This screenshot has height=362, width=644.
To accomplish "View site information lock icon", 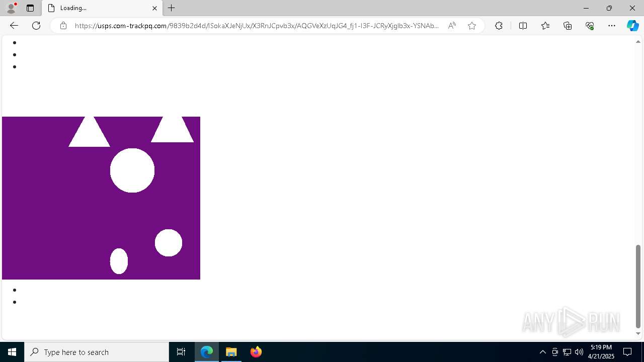I will tap(63, 26).
